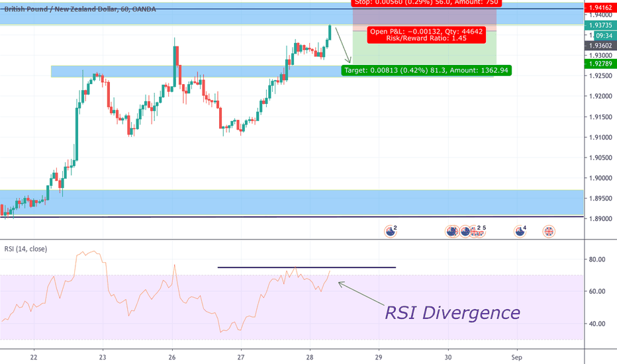Click date label 28 on time axis

(x=310, y=357)
